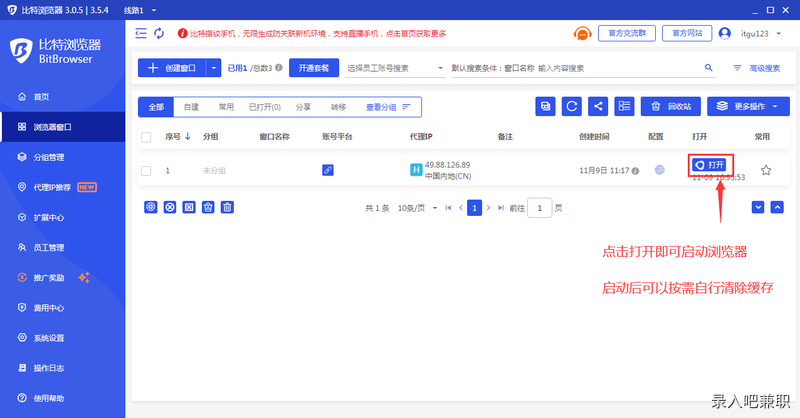Click the refresh sync icon in top bar

[159, 33]
